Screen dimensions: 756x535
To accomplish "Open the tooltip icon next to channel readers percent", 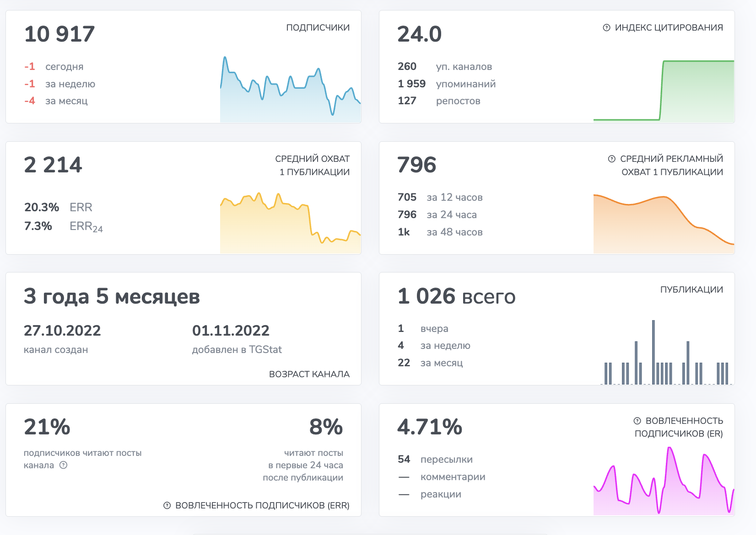I will click(x=64, y=466).
